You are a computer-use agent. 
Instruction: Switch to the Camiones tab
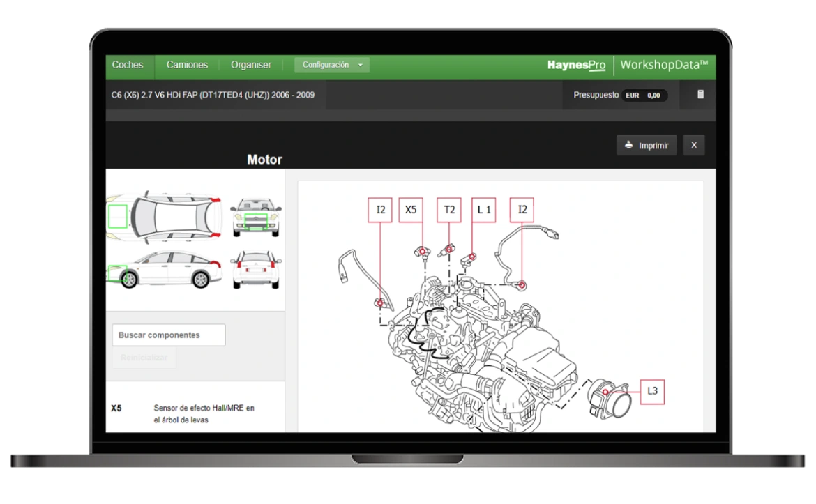187,65
